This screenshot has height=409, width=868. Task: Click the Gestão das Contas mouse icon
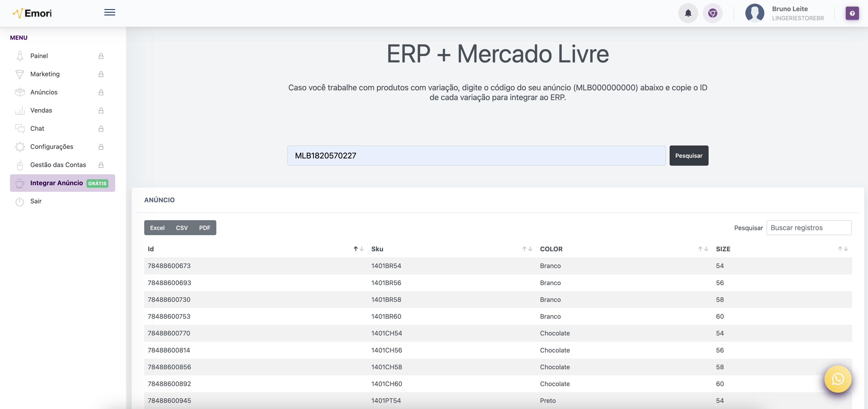[x=20, y=165]
